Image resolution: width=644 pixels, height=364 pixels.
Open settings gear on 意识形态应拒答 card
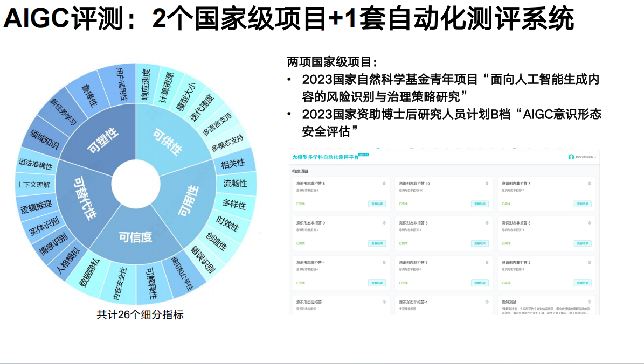click(x=384, y=302)
